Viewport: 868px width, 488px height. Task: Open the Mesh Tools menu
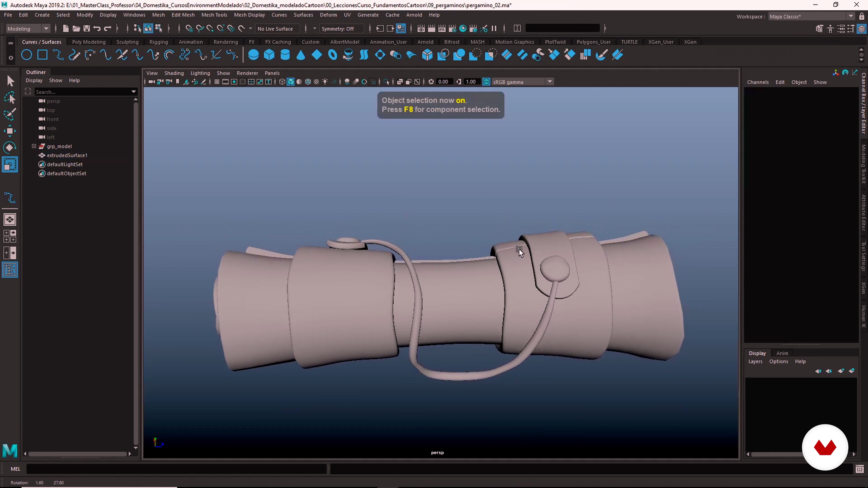pos(214,15)
